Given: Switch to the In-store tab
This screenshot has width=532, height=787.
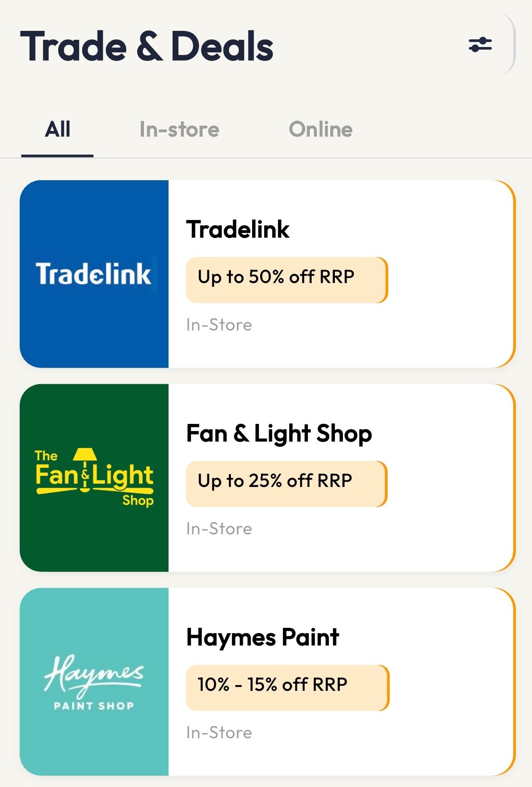Looking at the screenshot, I should (179, 130).
